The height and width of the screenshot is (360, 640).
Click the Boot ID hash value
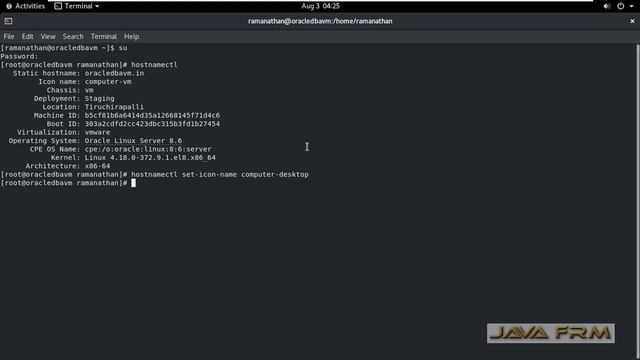click(152, 124)
